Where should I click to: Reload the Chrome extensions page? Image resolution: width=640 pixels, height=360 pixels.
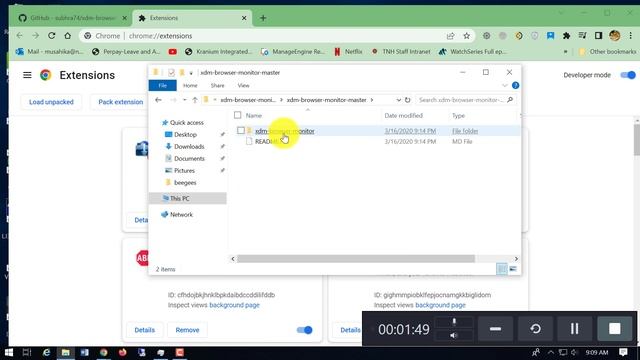coord(51,36)
